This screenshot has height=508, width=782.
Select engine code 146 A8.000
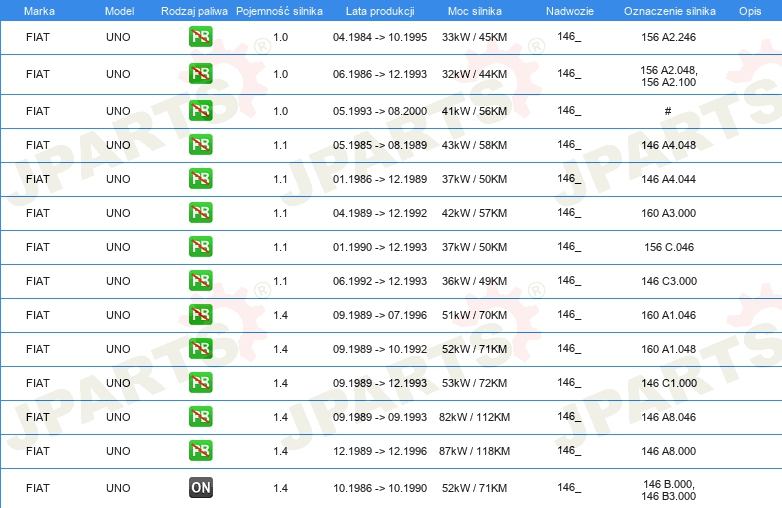coord(668,451)
